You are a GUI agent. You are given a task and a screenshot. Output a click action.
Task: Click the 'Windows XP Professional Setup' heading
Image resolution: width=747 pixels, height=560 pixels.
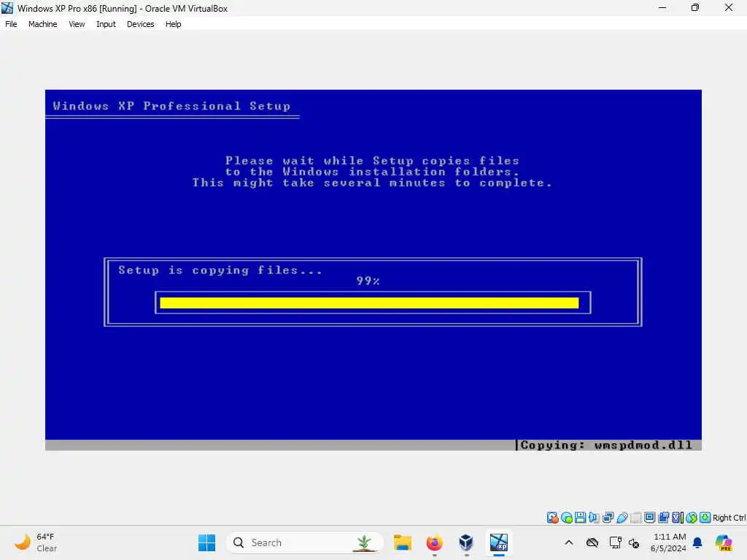171,106
